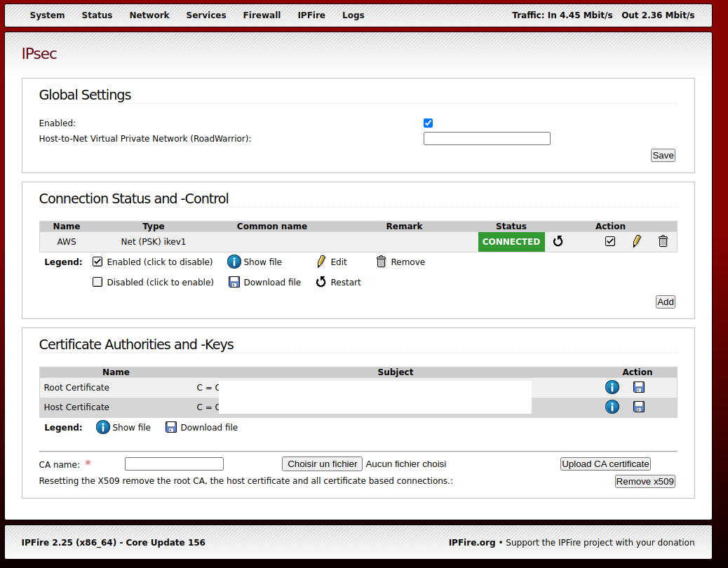728x568 pixels.
Task: Click the Download file legend icon under Certificate Authorities
Action: coord(171,427)
